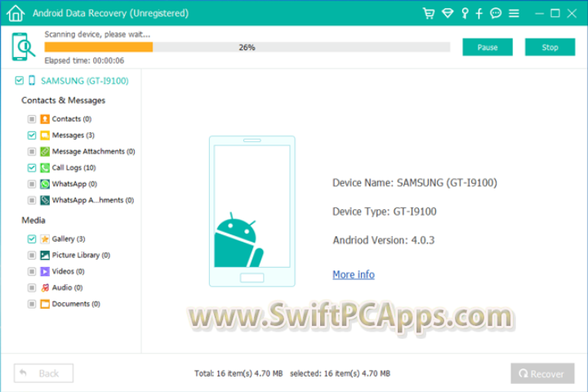Select Picture Library (0) entry
This screenshot has width=588, height=392.
(x=81, y=255)
